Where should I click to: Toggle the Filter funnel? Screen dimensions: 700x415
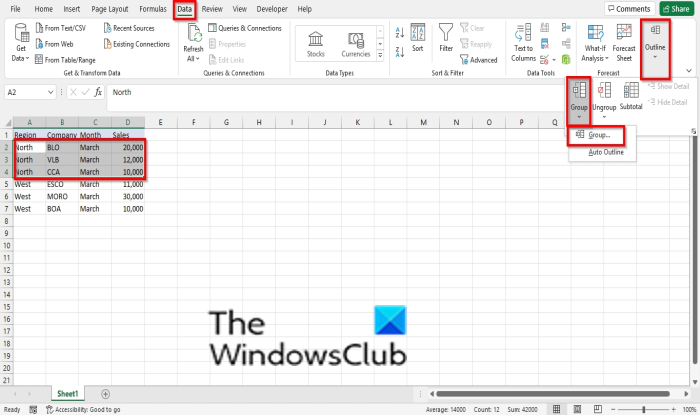446,37
